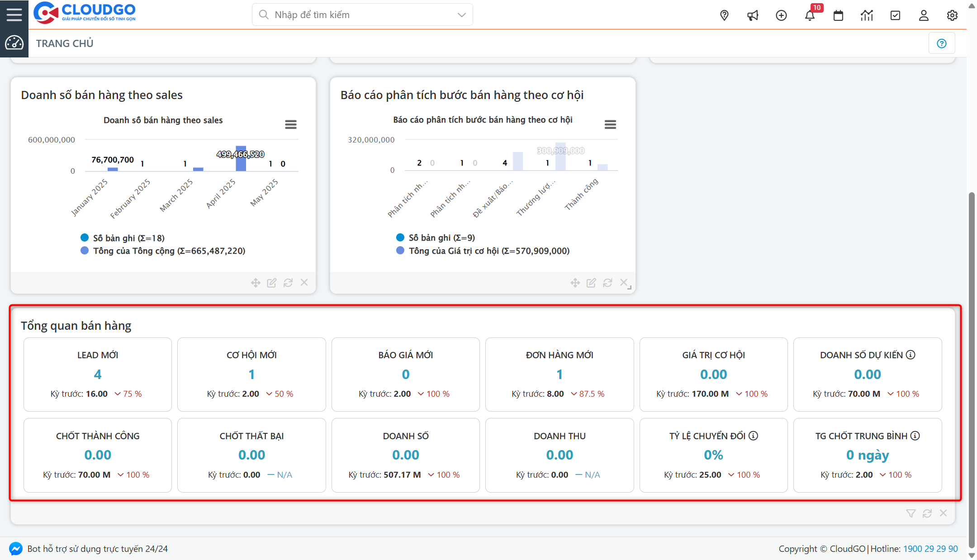Screen dimensions: 977x560
Task: Open chart menu of Doanh số sales chart
Action: pyautogui.click(x=291, y=124)
